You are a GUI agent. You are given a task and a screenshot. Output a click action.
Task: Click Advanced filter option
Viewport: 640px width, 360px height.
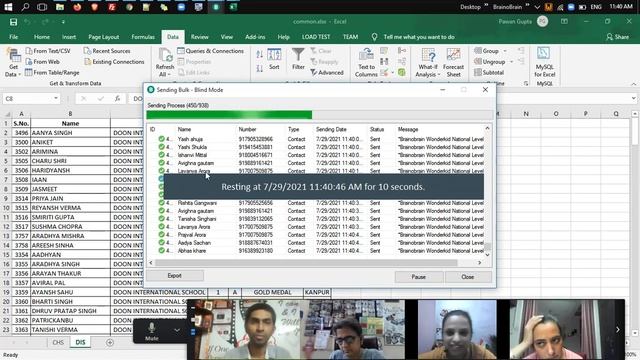coord(327,72)
